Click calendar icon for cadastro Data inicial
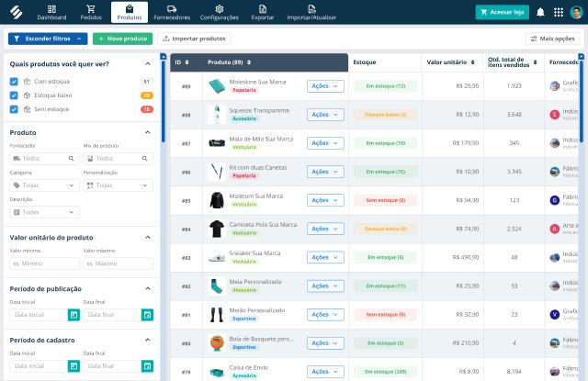 point(73,366)
